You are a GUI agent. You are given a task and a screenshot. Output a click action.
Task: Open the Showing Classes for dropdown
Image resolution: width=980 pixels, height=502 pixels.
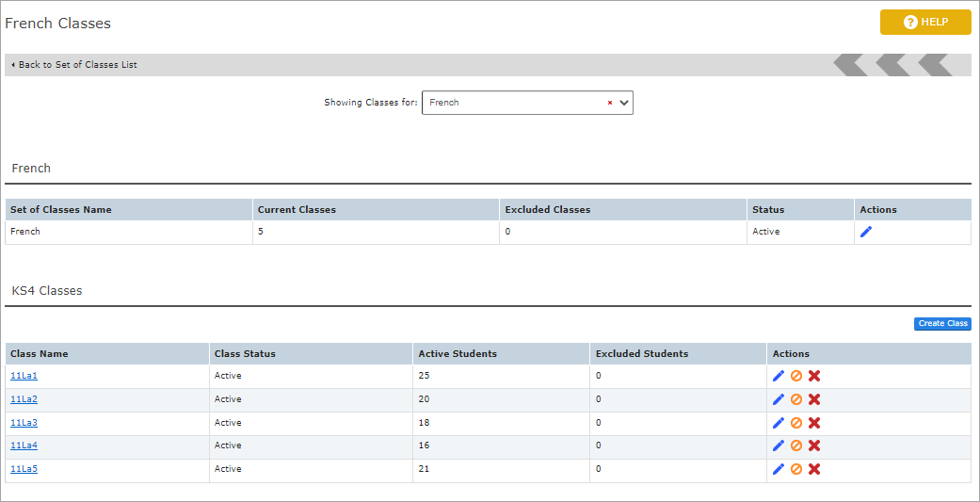623,103
